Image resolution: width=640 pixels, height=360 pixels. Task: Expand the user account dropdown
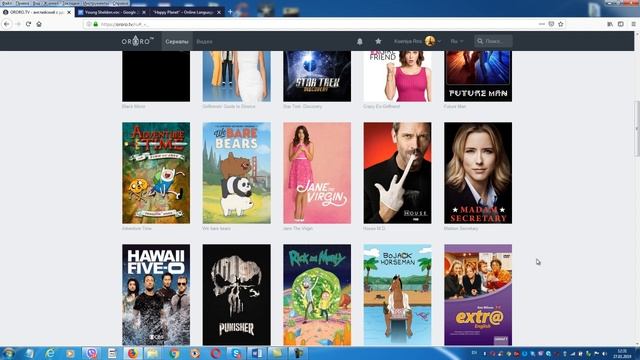click(440, 41)
